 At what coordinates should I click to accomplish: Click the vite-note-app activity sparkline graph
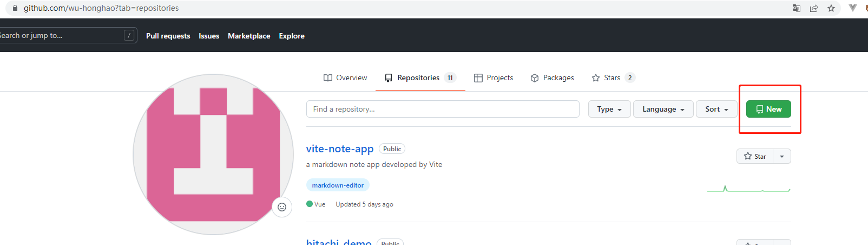click(749, 188)
